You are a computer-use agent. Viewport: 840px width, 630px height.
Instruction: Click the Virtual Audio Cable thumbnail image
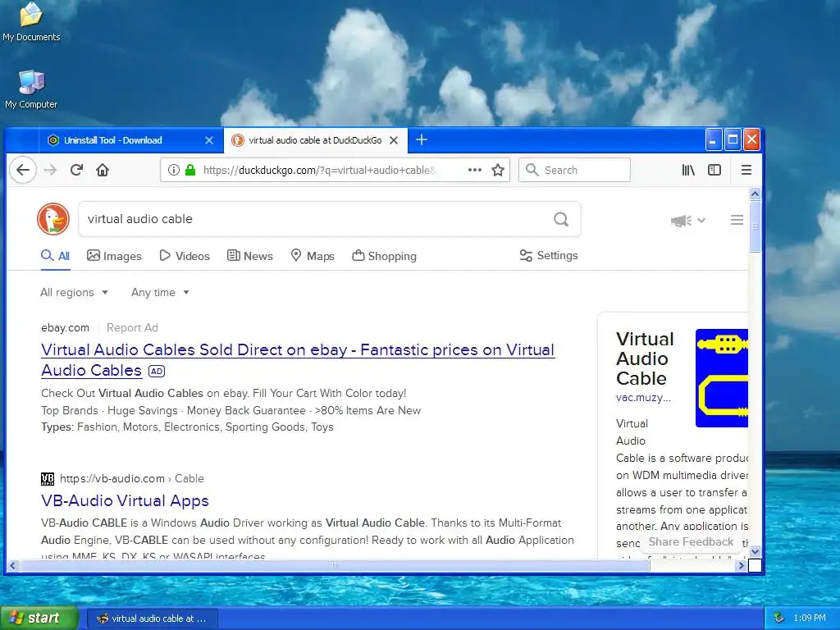[x=722, y=378]
